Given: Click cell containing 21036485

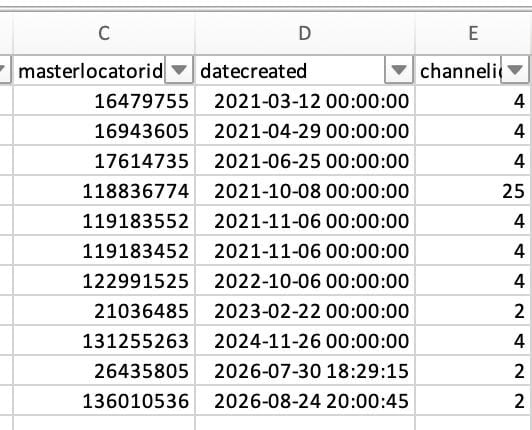Looking at the screenshot, I should click(x=104, y=311).
